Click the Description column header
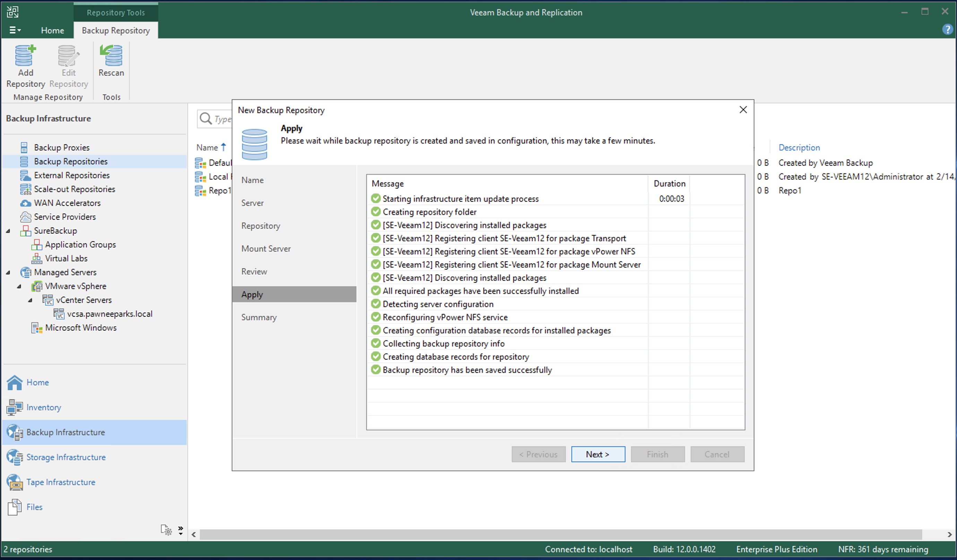This screenshot has width=957, height=560. point(799,147)
